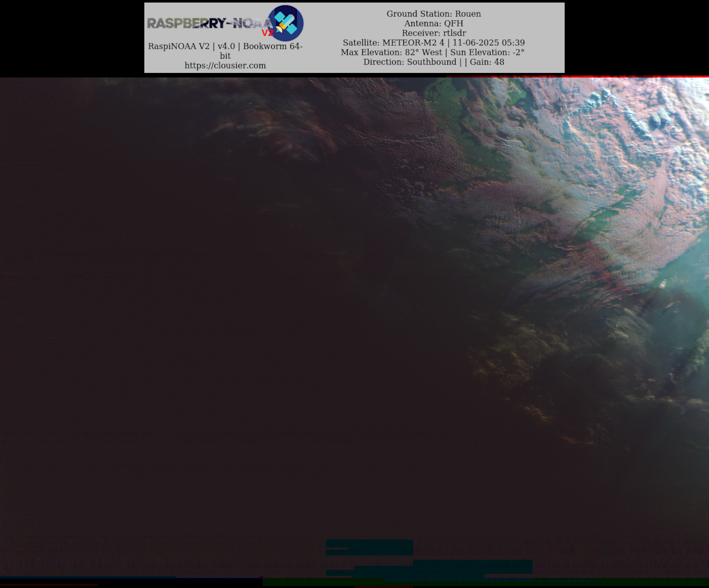
Task: Click the 'Satellite: METEOR-M2 4' line
Action: click(x=434, y=43)
